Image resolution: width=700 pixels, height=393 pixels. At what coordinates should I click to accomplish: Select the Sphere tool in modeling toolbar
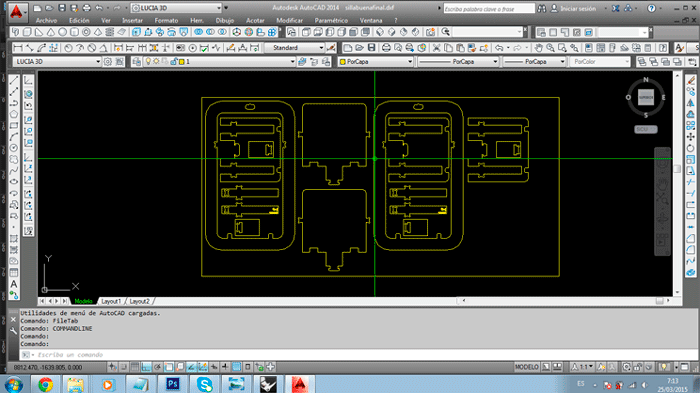(62, 32)
